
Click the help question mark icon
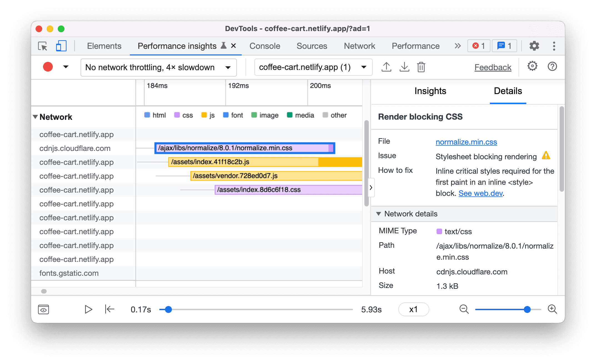tap(552, 67)
